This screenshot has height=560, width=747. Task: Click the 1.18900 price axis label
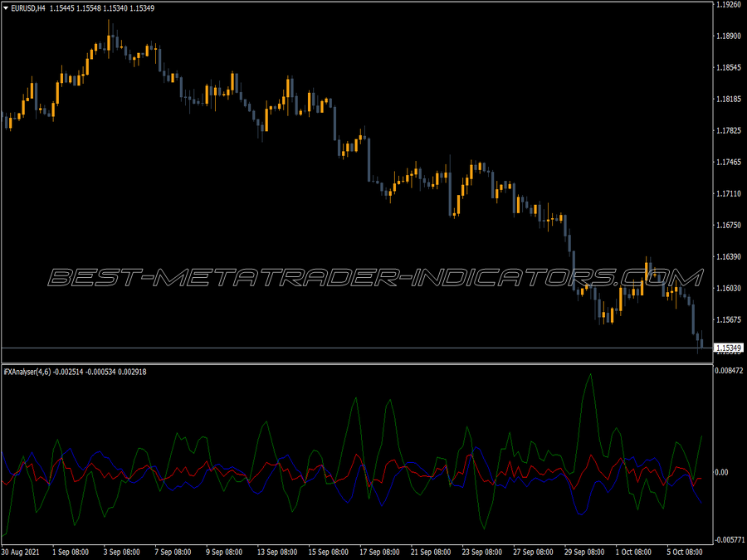[x=729, y=37]
